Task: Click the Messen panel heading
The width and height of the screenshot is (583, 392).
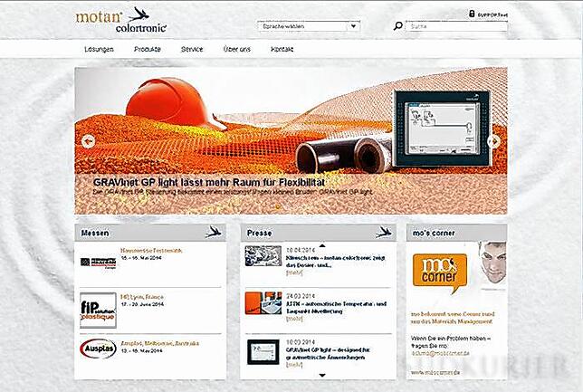Action: [95, 233]
